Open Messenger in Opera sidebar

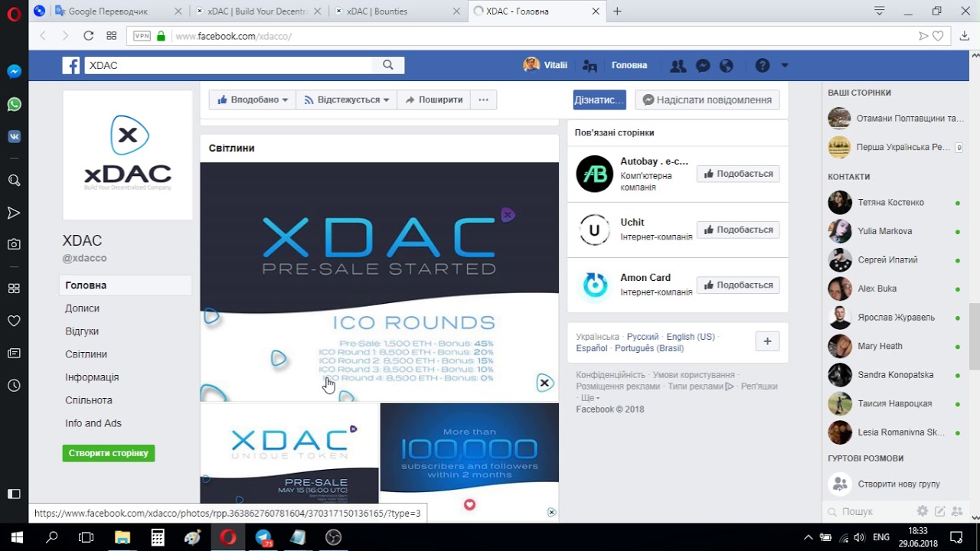pyautogui.click(x=14, y=71)
